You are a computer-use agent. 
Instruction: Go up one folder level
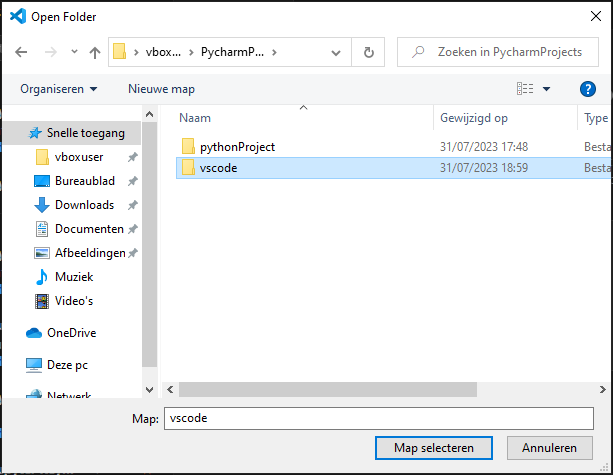pyautogui.click(x=95, y=52)
